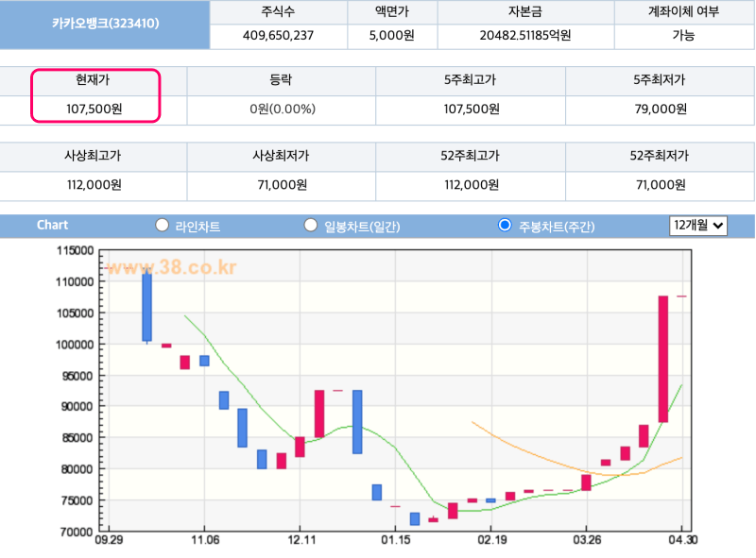Click the 5주최고가 column header
Viewport: 756px width, 558px height.
470,79
